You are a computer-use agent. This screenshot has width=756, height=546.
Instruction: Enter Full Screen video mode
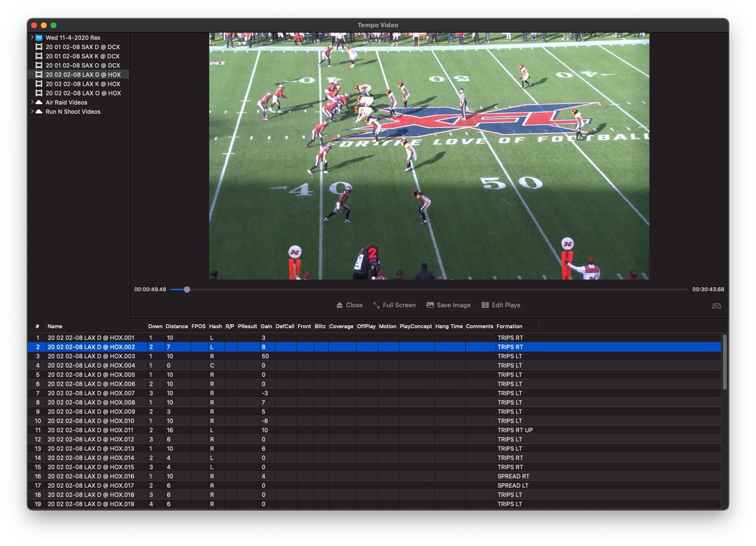click(x=394, y=305)
